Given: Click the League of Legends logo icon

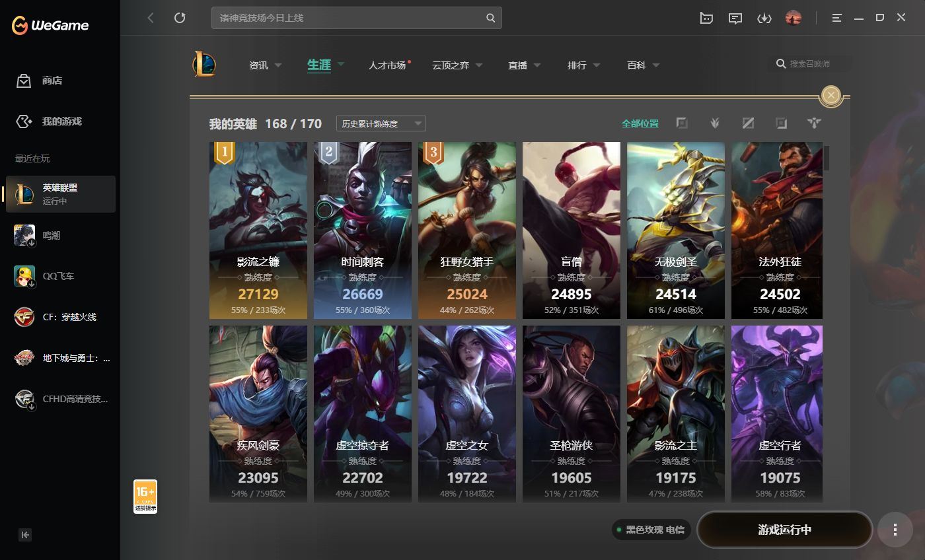Looking at the screenshot, I should point(204,65).
